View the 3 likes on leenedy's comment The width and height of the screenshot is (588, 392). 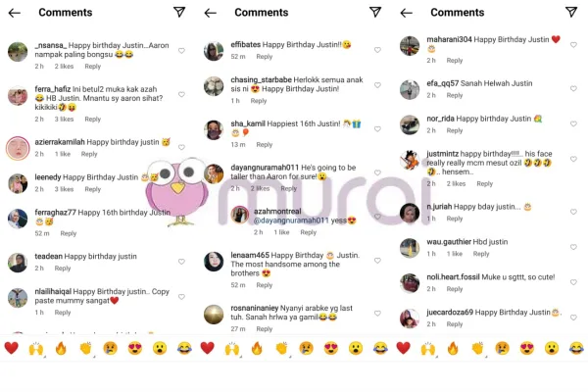pos(64,189)
